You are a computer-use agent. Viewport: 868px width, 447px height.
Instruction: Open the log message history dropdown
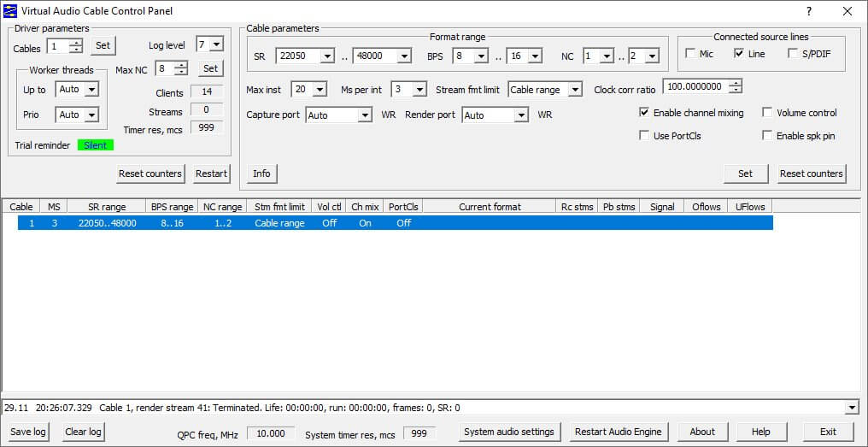point(852,408)
